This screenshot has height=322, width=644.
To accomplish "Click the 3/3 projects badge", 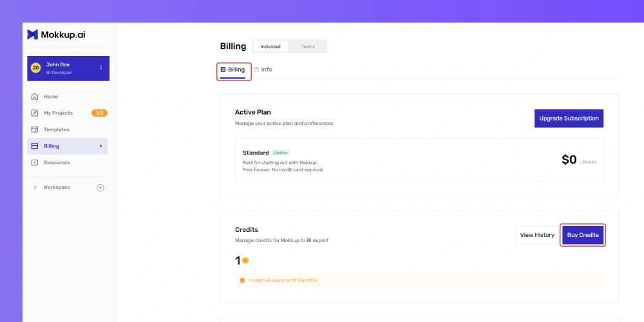I will coord(99,113).
